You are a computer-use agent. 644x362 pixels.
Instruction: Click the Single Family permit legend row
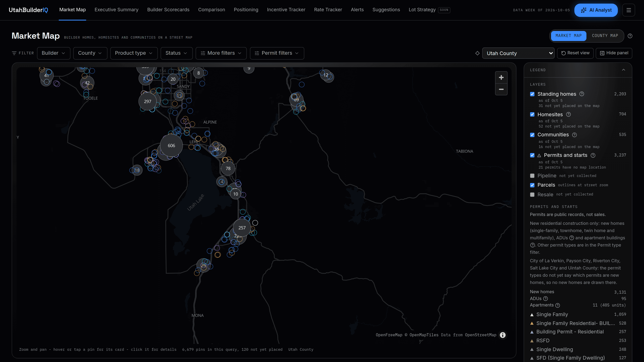click(x=578, y=315)
